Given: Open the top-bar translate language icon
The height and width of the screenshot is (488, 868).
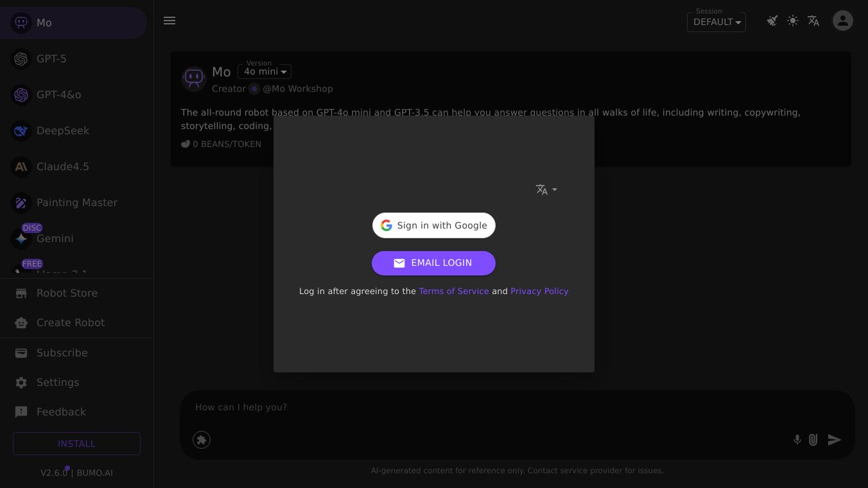Looking at the screenshot, I should 813,21.
